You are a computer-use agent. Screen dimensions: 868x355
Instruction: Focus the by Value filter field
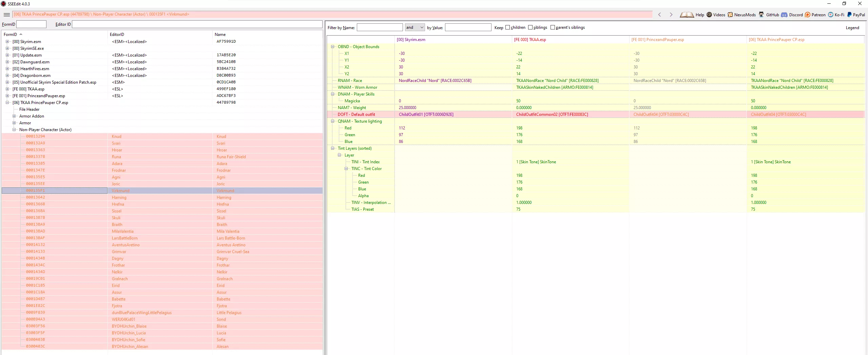tap(468, 27)
